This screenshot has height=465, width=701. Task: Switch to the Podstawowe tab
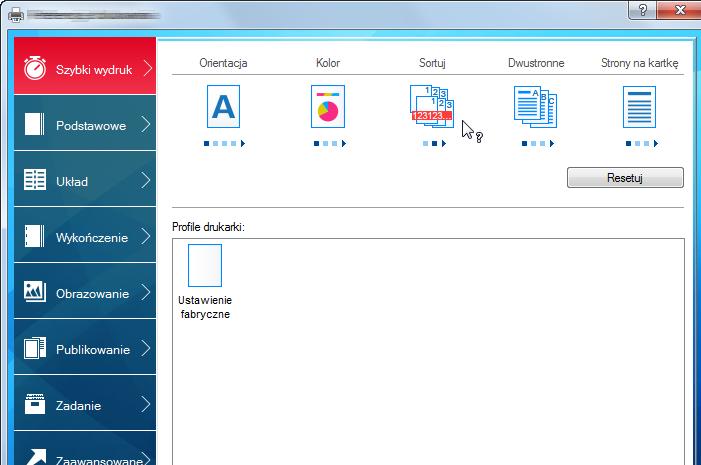pos(85,123)
